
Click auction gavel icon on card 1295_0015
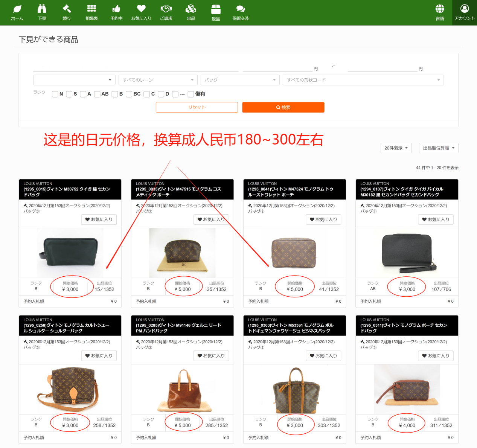pyautogui.click(x=26, y=206)
